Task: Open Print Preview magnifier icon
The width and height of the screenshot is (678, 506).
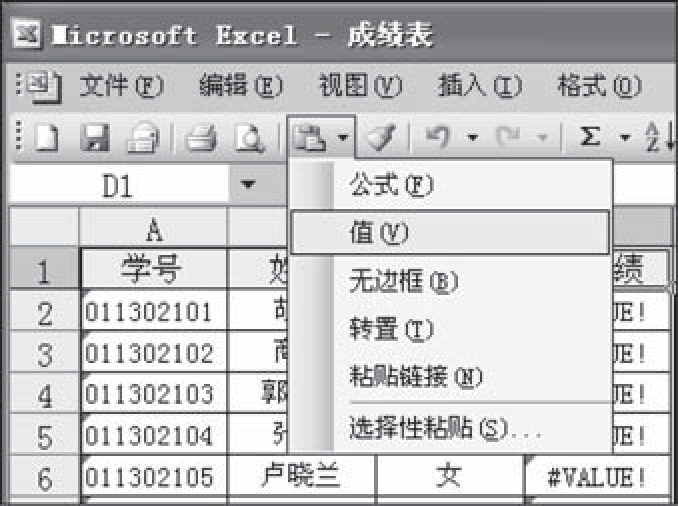Action: [249, 139]
